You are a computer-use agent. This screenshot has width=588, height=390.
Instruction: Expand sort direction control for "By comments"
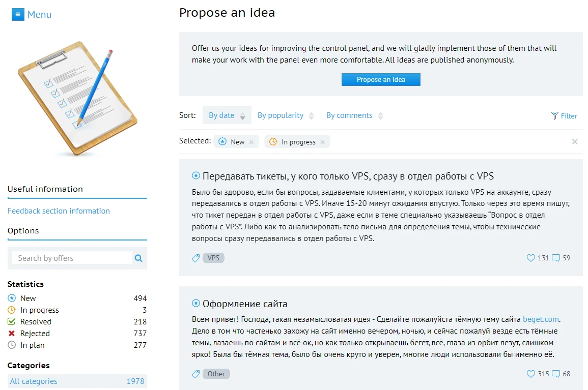[381, 115]
